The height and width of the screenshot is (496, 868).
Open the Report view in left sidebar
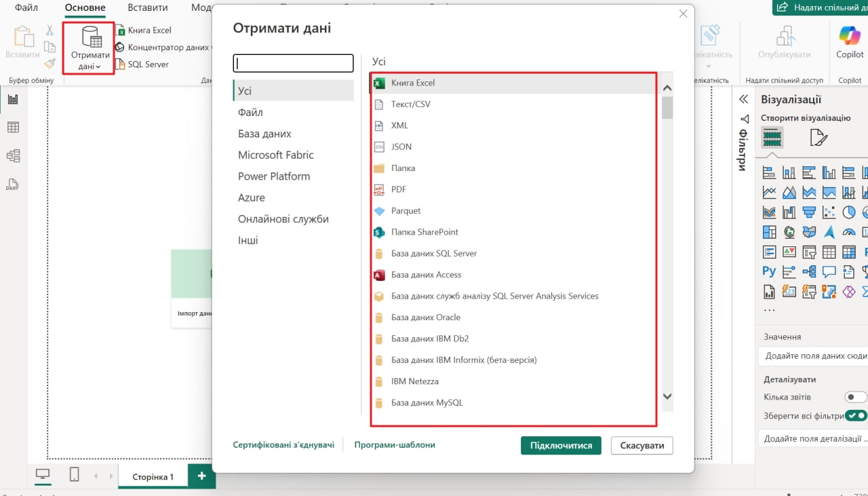(x=13, y=99)
